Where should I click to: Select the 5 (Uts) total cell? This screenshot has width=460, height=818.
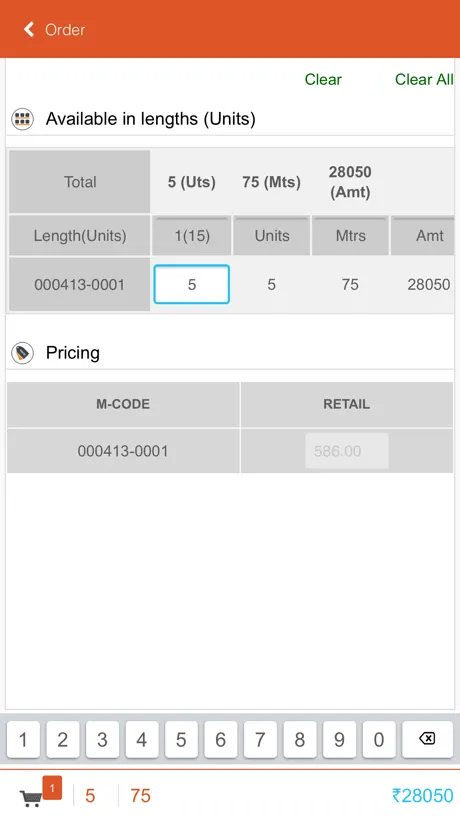pyautogui.click(x=191, y=182)
